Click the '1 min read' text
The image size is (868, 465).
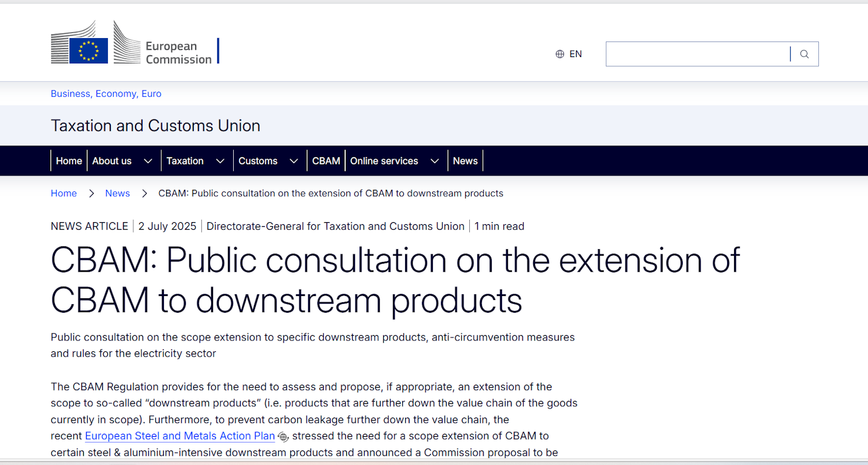tap(499, 226)
